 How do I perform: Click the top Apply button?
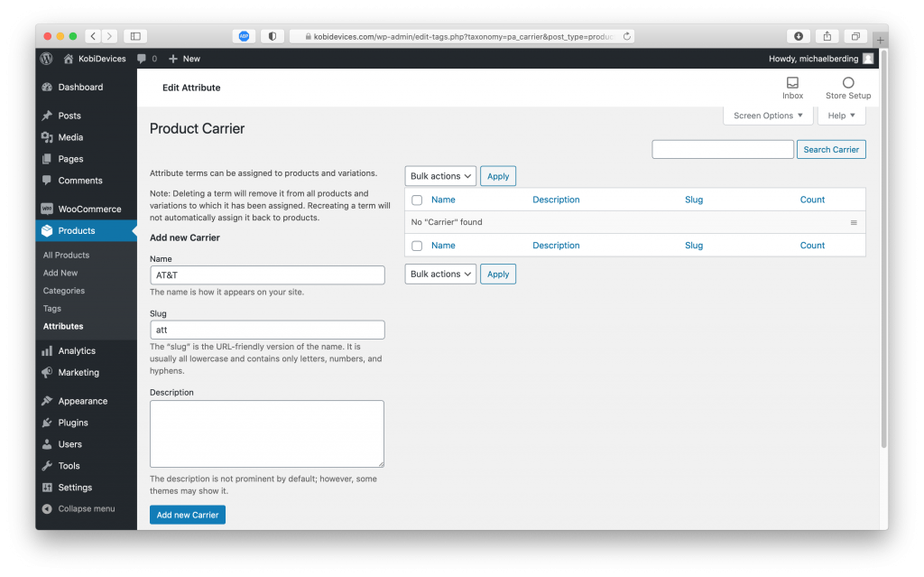click(x=498, y=176)
